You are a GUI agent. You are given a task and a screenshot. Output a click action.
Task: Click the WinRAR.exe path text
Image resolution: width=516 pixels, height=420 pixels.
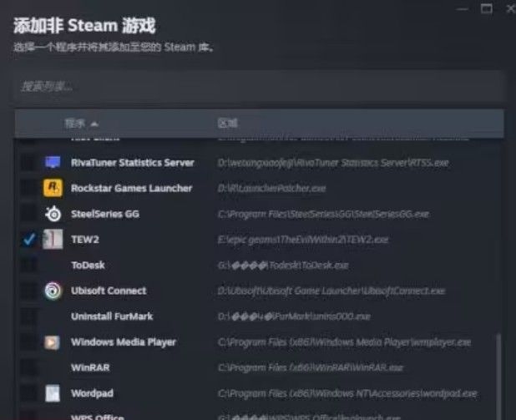coord(311,367)
